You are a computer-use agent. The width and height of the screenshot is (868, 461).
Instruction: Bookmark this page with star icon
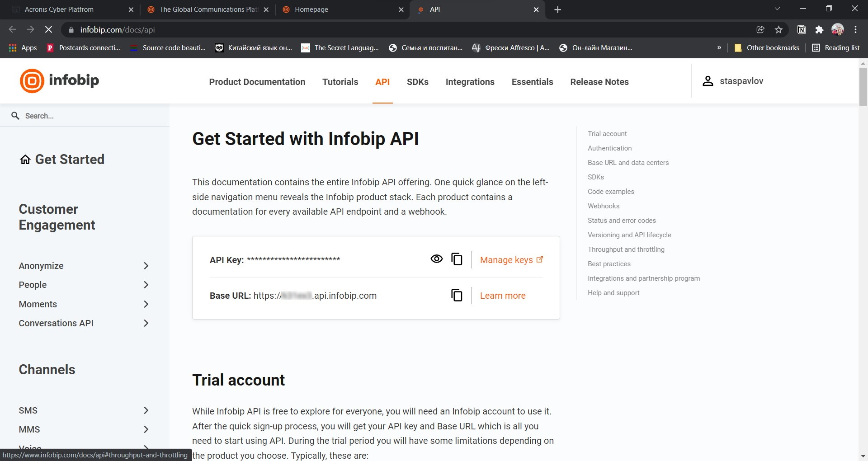click(x=778, y=29)
